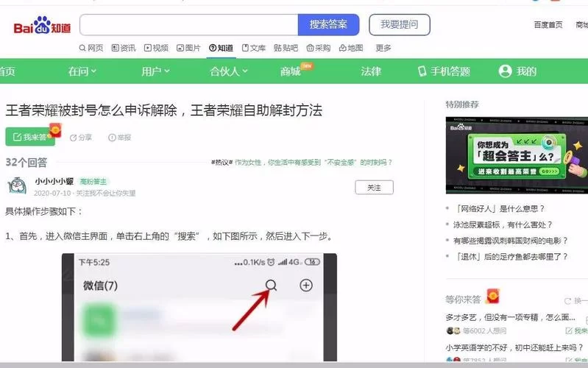
Task: Click the magnifier icon in 网页 tab
Action: [82, 48]
